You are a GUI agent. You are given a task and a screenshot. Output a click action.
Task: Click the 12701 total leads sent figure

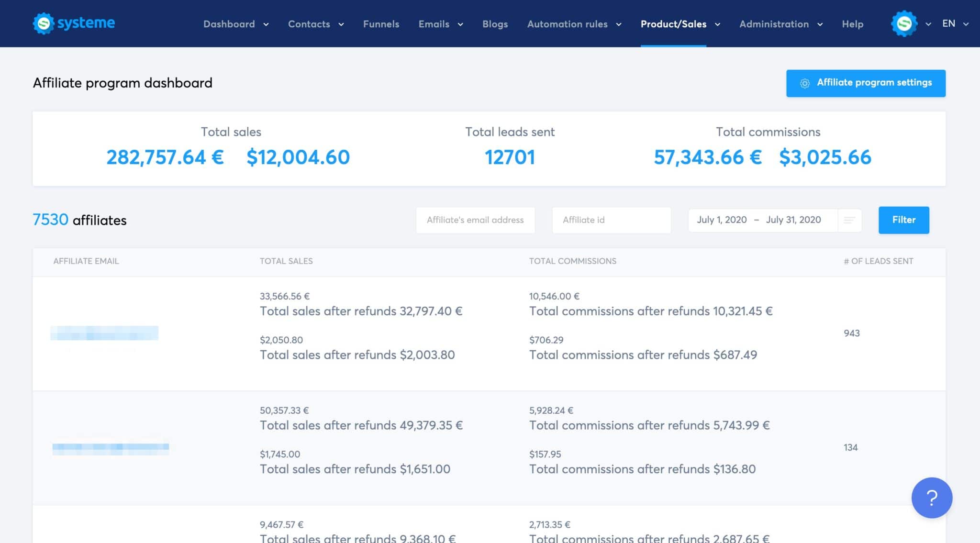click(510, 157)
